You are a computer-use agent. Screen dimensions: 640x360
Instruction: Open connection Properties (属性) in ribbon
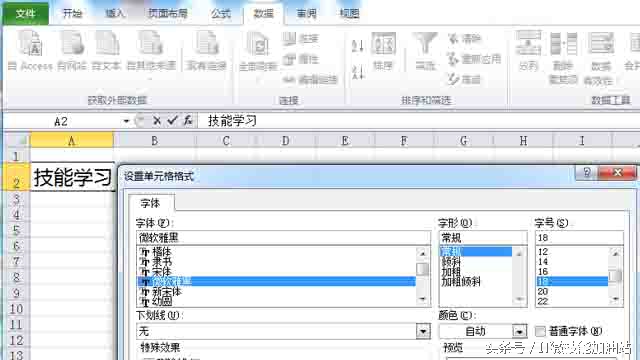[x=300, y=59]
